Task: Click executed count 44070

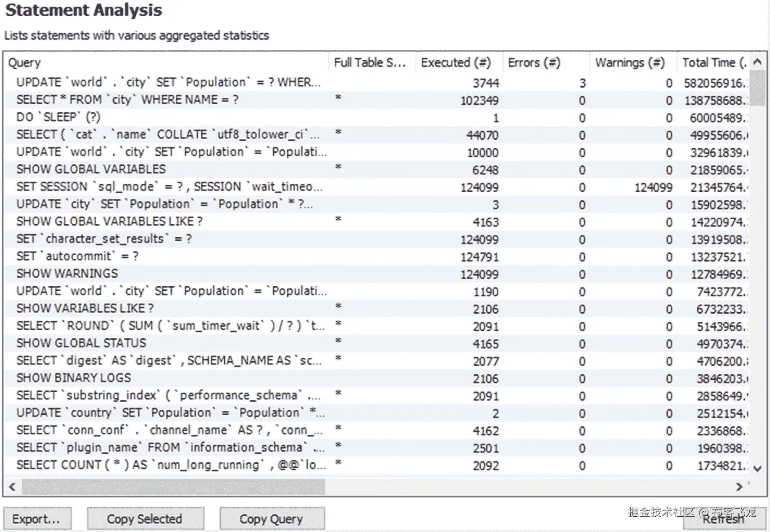Action: [x=482, y=135]
